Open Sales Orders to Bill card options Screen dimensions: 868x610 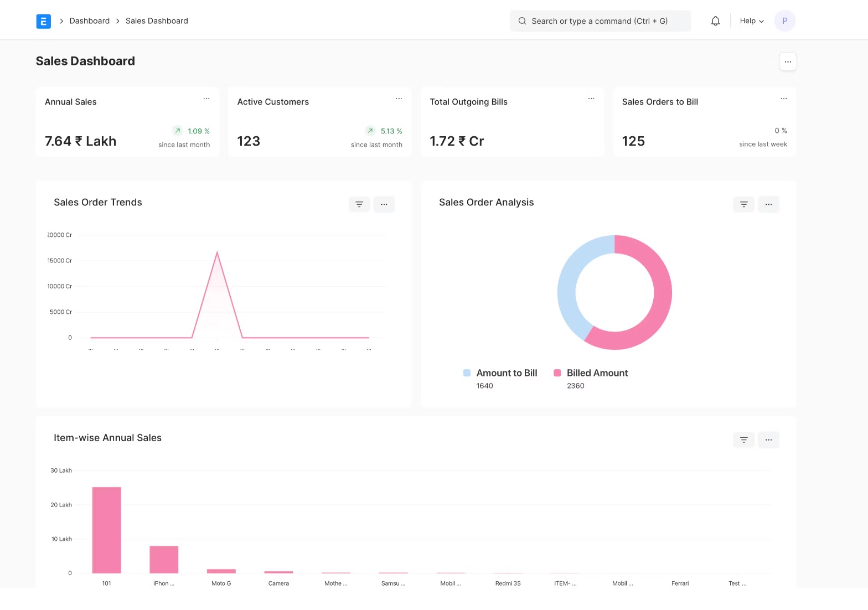click(x=783, y=99)
